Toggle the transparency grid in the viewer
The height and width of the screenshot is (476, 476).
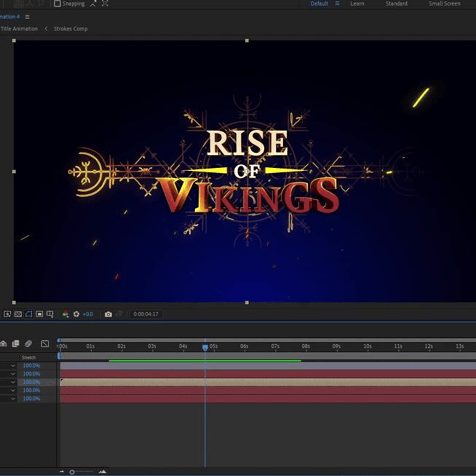click(18, 314)
